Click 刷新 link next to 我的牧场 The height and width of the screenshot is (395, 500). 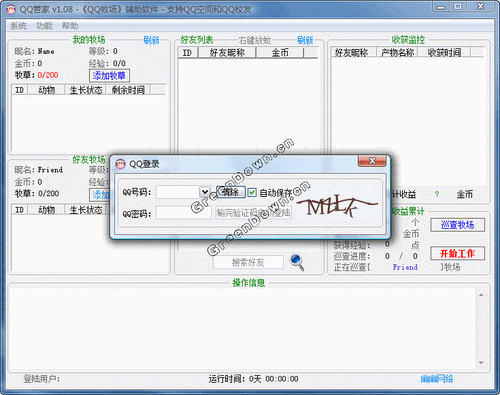click(151, 40)
